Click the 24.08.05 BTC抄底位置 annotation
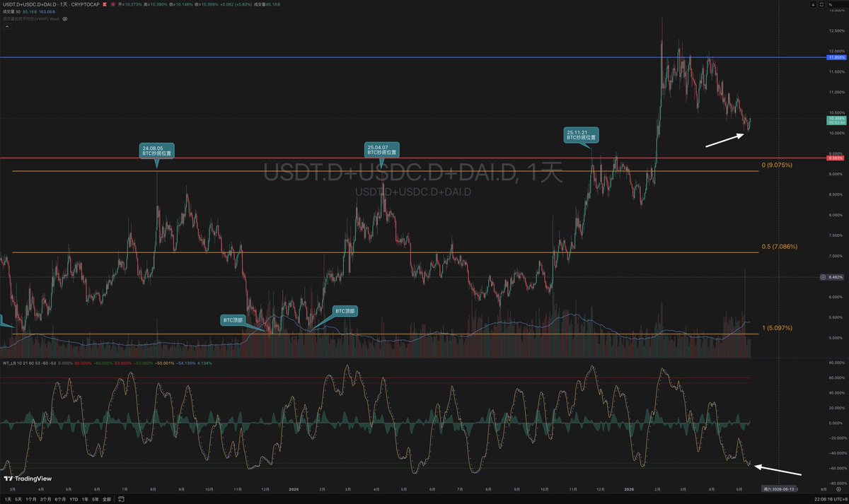The height and width of the screenshot is (504, 849). tap(156, 150)
